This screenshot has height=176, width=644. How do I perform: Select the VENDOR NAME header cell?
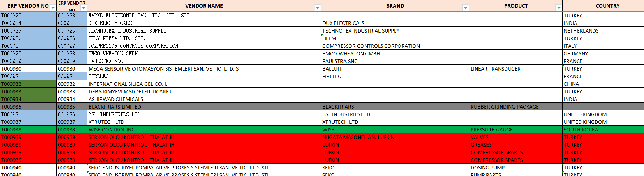(x=204, y=6)
